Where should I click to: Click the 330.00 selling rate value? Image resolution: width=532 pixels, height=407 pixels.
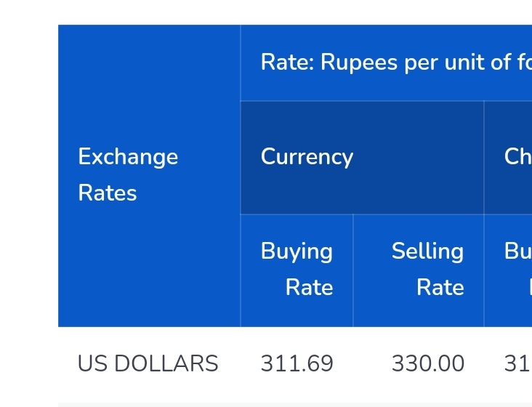[x=428, y=363]
